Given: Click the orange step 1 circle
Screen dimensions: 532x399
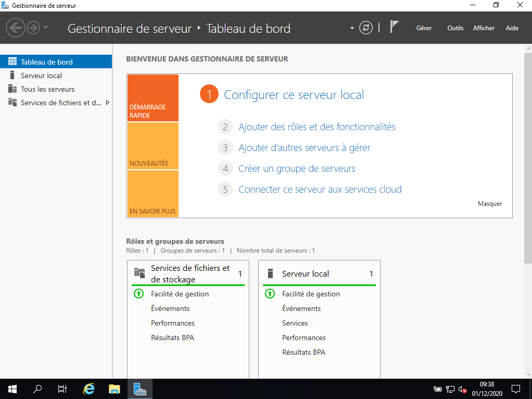Looking at the screenshot, I should (209, 94).
